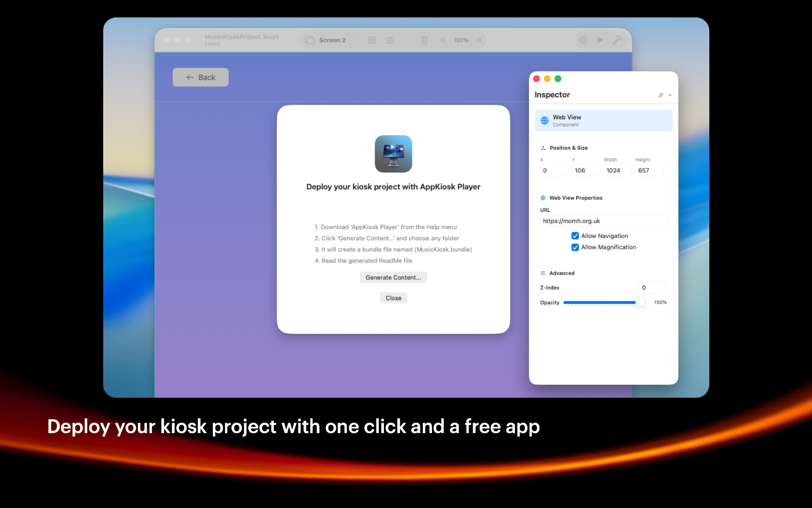Click the URL input field
The width and height of the screenshot is (812, 508).
[x=603, y=221]
